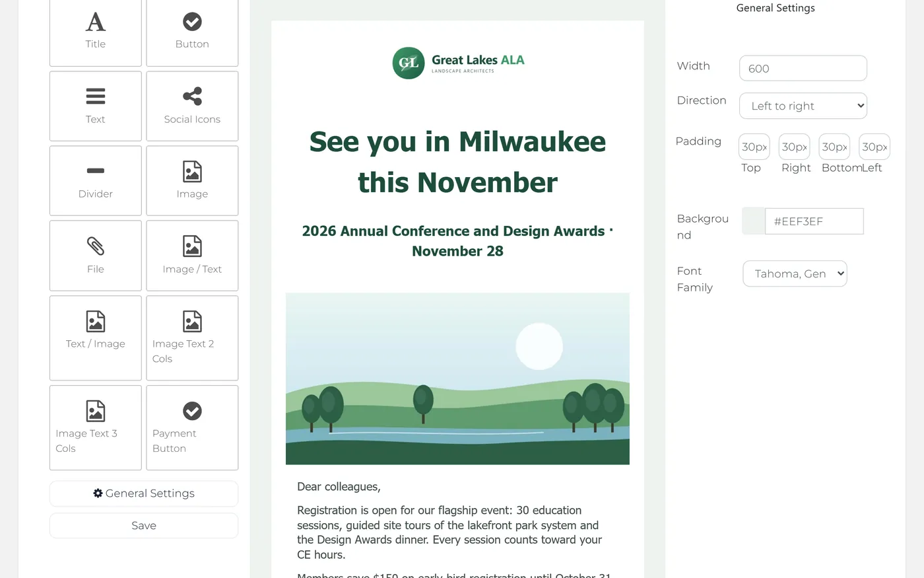This screenshot has width=924, height=578.
Task: Set the Top padding field
Action: (x=754, y=147)
